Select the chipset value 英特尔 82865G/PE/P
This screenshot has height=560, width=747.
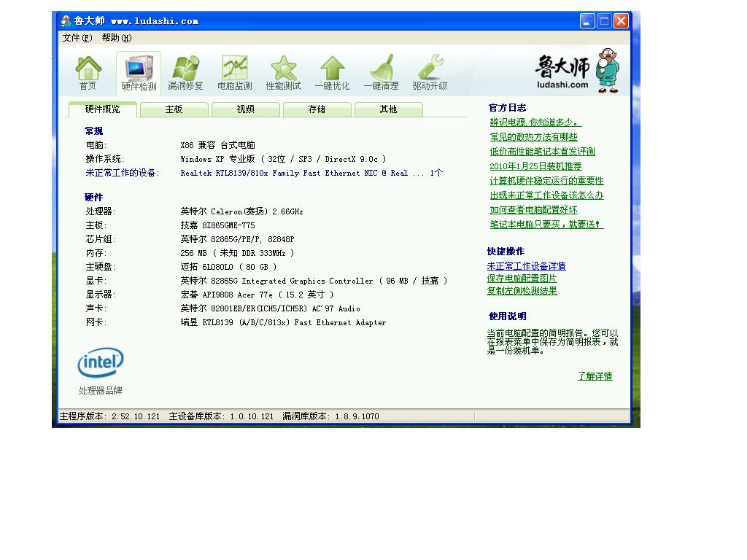click(x=237, y=239)
